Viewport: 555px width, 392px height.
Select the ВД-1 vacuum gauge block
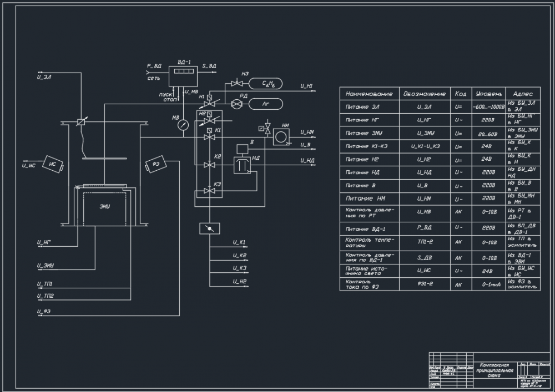click(x=183, y=76)
